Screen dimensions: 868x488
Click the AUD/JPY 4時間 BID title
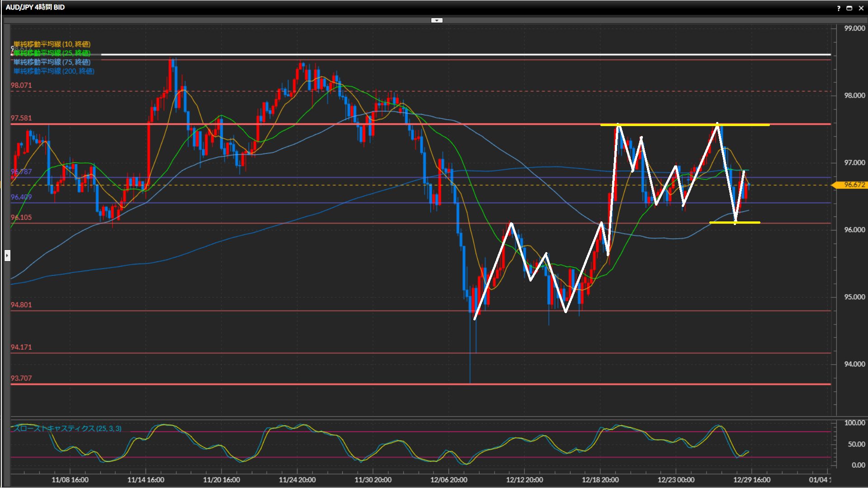pyautogui.click(x=35, y=7)
